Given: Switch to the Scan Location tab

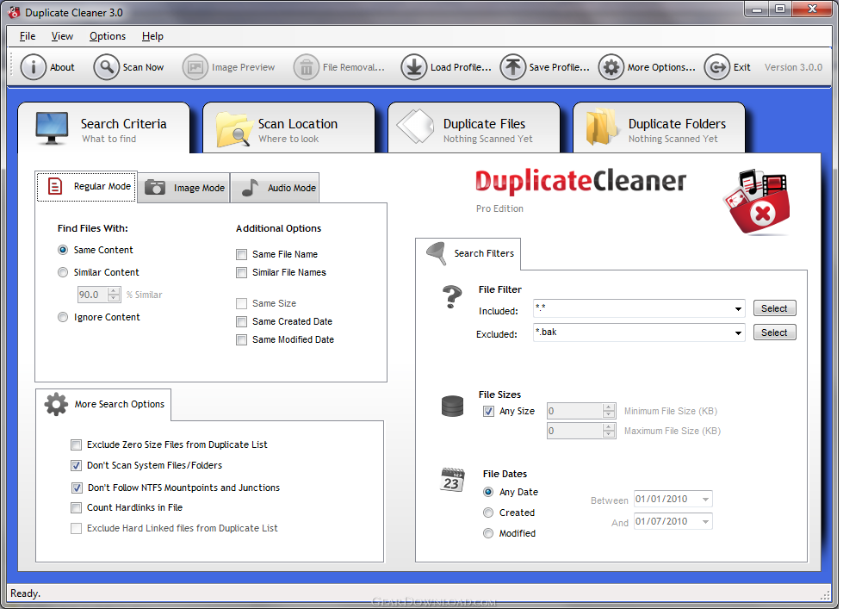Looking at the screenshot, I should [x=289, y=127].
